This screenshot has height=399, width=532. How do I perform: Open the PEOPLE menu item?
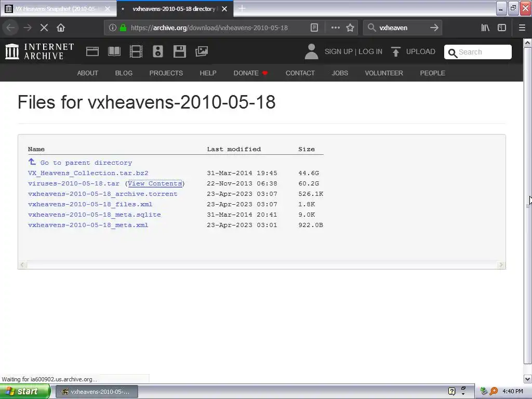pos(433,73)
